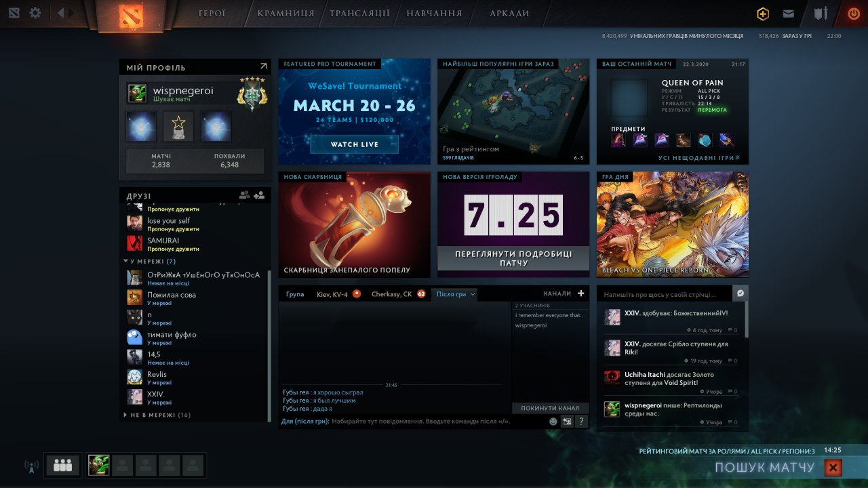Click the chat share/pop-out icon

(567, 421)
